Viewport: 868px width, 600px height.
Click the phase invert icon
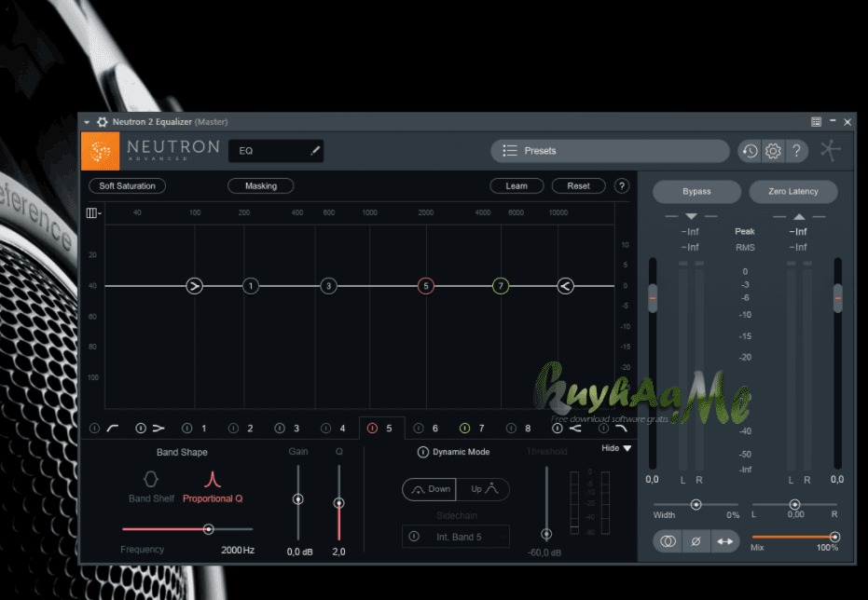696,541
